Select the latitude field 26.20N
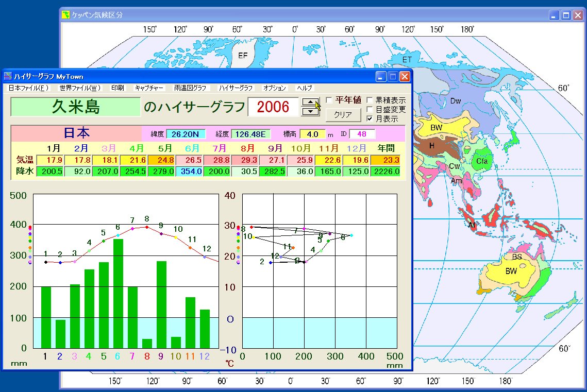 [186, 134]
